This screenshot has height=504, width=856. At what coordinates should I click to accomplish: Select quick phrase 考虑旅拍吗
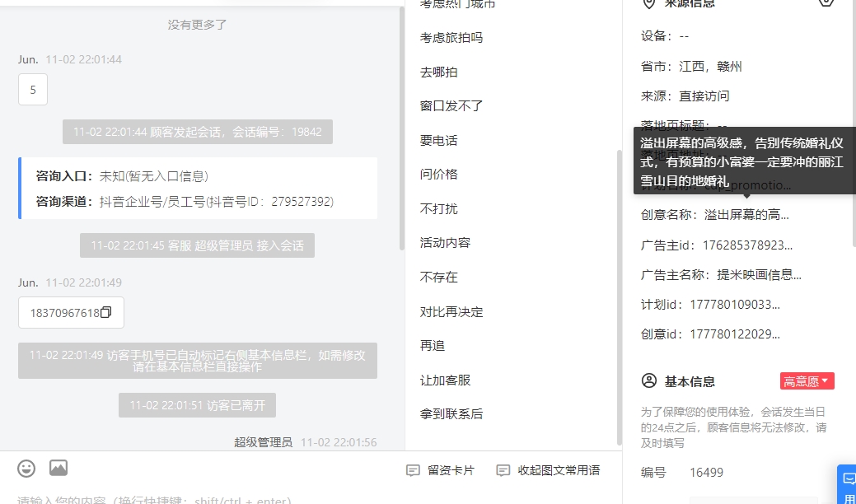451,38
